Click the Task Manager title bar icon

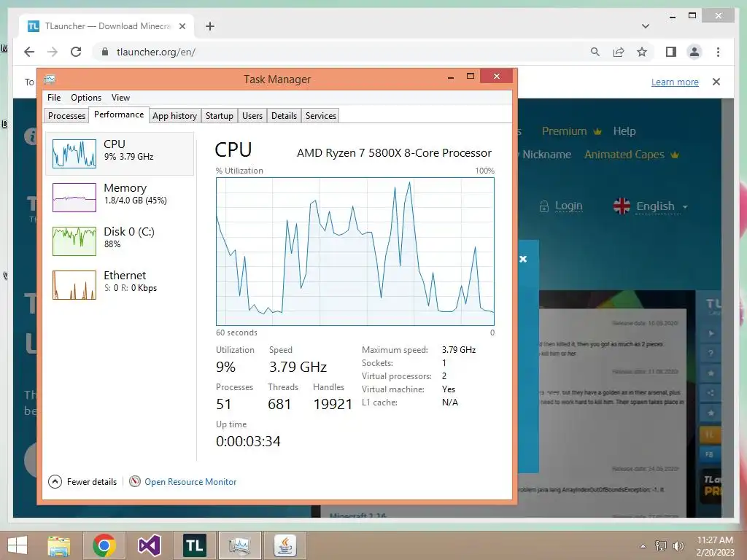[x=50, y=79]
